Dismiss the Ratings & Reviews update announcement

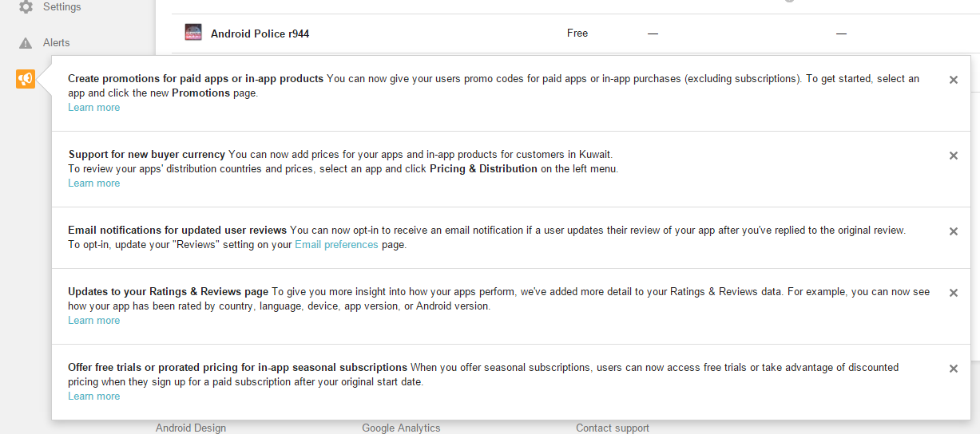(954, 293)
